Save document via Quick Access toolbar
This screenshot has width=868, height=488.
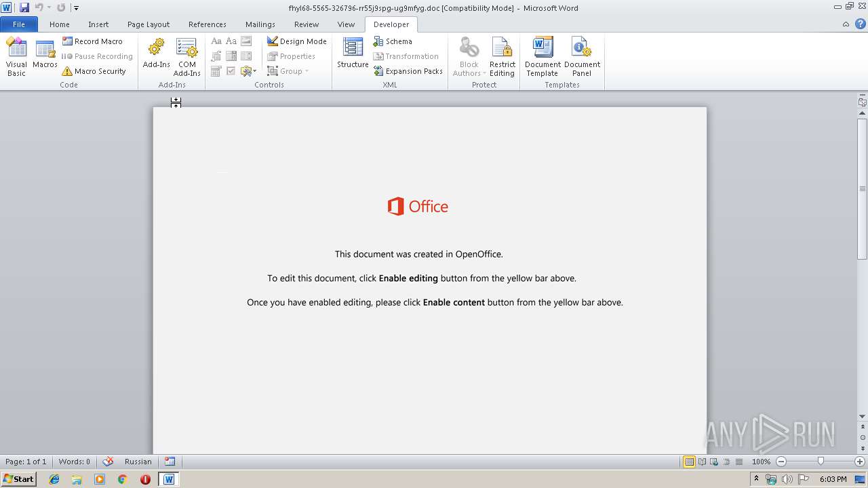24,7
